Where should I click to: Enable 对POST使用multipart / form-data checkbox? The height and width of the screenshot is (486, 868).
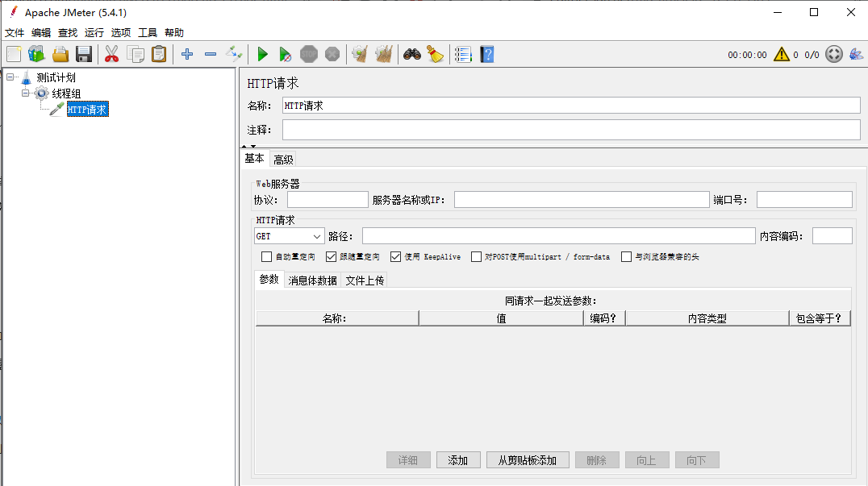(x=476, y=256)
